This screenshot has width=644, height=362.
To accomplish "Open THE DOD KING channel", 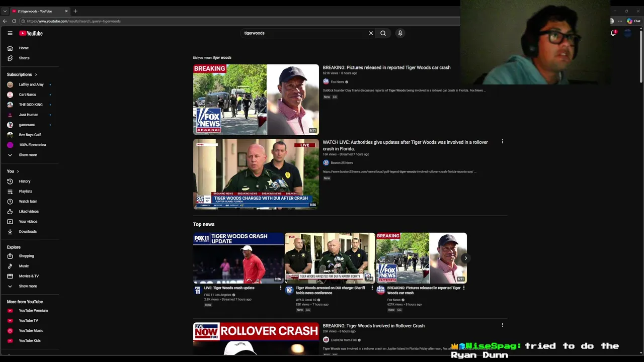I will [30, 105].
